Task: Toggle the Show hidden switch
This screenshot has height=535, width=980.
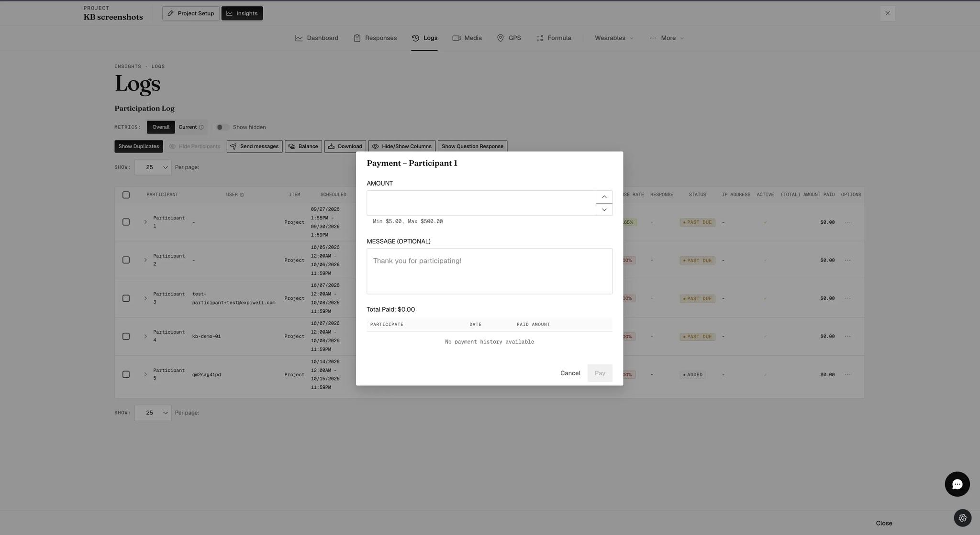Action: coord(223,127)
